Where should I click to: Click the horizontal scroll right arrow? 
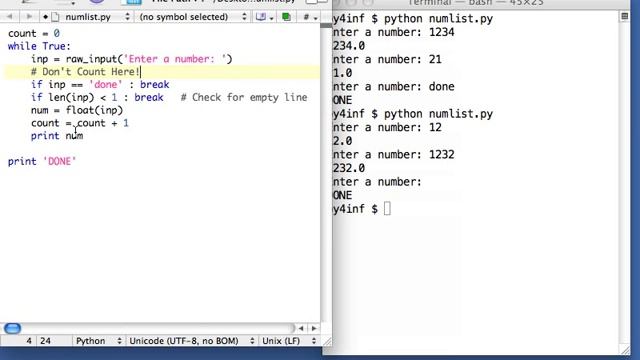[x=314, y=328]
